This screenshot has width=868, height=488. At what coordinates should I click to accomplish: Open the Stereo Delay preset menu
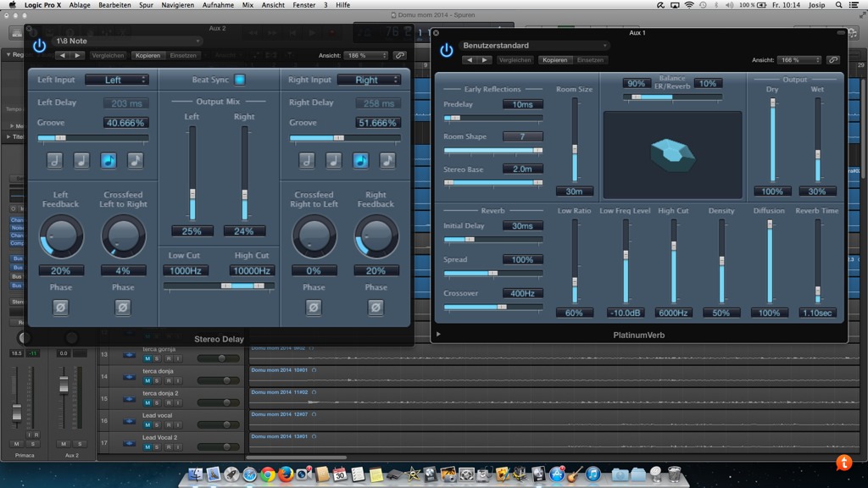pos(127,41)
